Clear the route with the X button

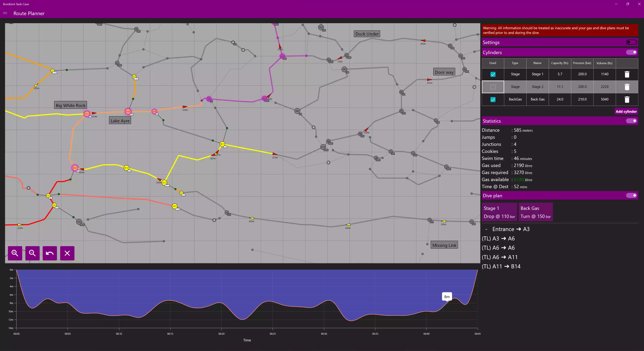coord(67,253)
